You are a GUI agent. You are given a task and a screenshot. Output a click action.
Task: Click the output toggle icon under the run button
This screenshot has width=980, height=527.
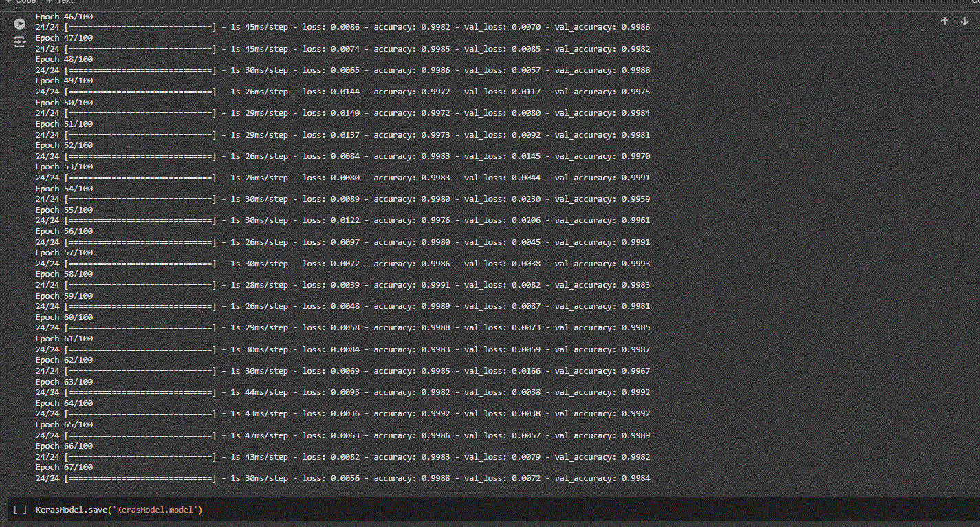(19, 42)
